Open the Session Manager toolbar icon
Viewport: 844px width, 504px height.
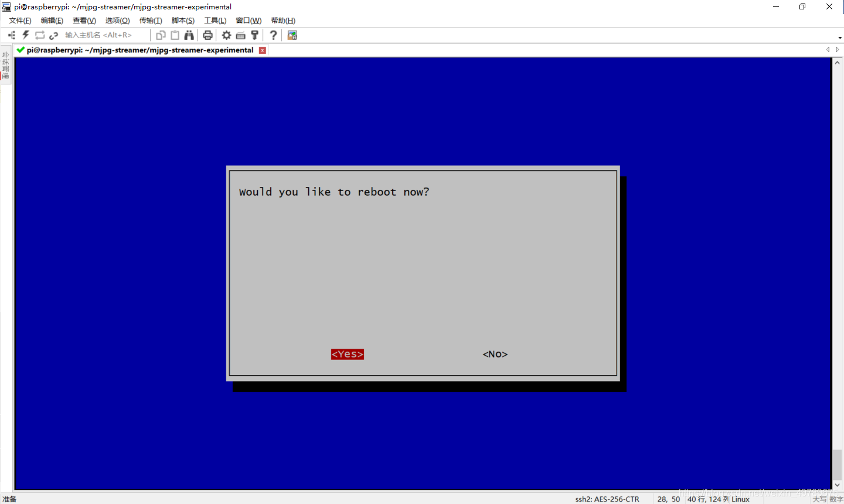pos(12,35)
